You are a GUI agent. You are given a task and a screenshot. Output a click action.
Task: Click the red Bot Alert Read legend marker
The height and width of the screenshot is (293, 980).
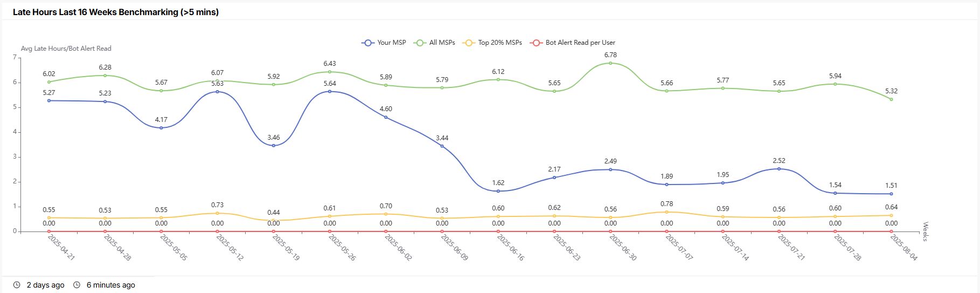pyautogui.click(x=536, y=43)
